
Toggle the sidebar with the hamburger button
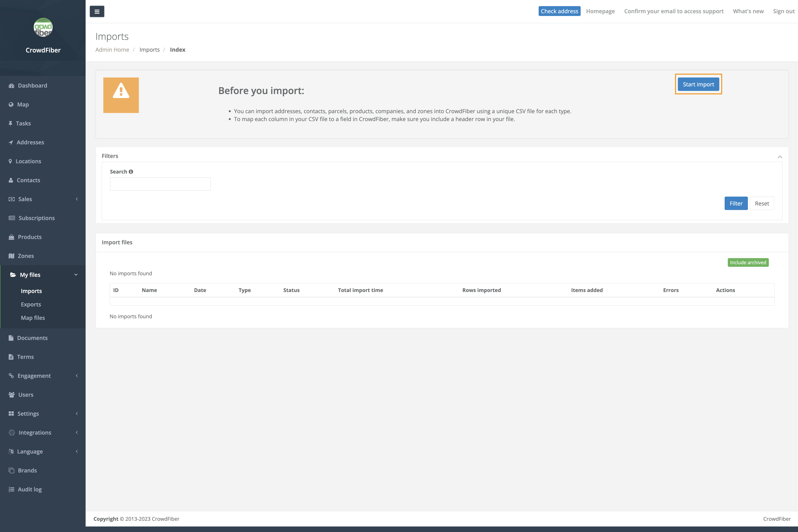tap(97, 11)
